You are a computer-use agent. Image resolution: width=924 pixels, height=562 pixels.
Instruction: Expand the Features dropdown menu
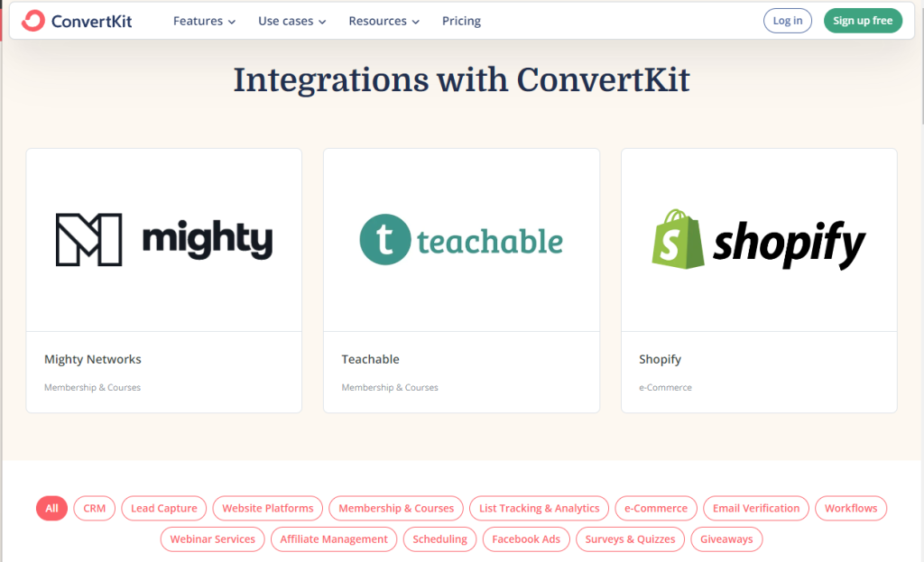pos(204,21)
